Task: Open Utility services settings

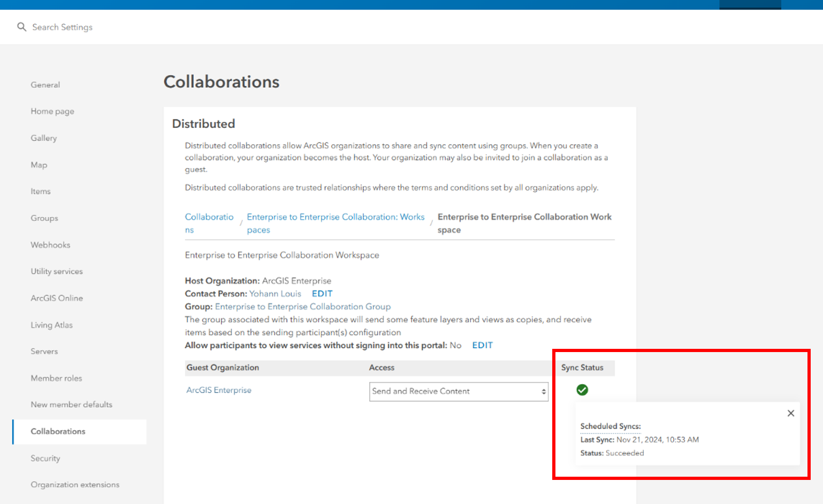Action: click(57, 271)
